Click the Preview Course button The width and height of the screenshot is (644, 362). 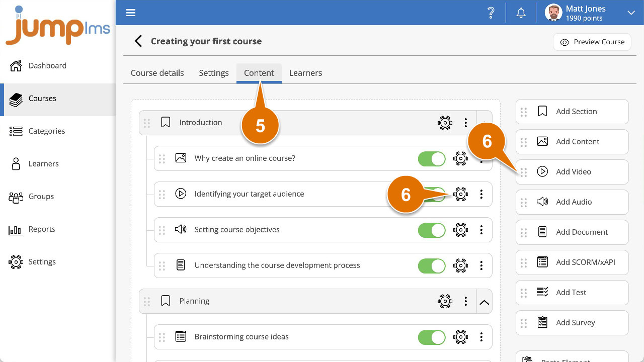(x=592, y=42)
